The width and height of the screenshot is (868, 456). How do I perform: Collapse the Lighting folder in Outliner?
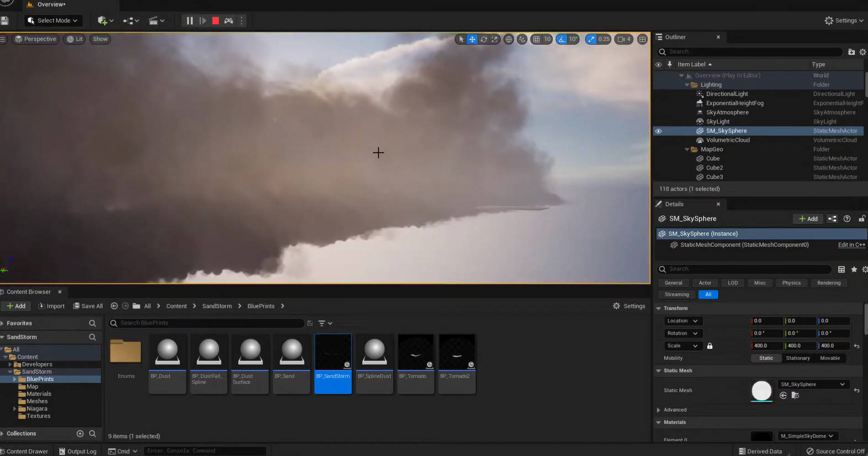687,85
